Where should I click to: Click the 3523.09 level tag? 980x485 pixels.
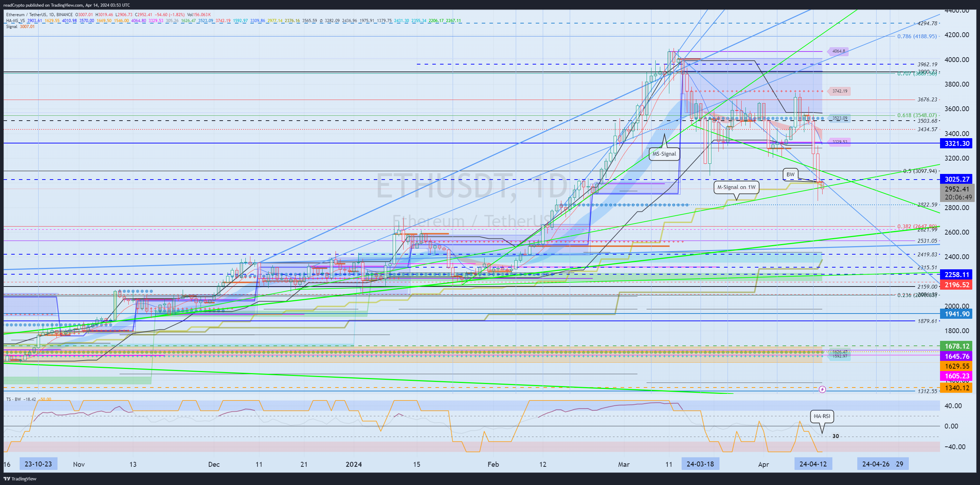pyautogui.click(x=839, y=118)
